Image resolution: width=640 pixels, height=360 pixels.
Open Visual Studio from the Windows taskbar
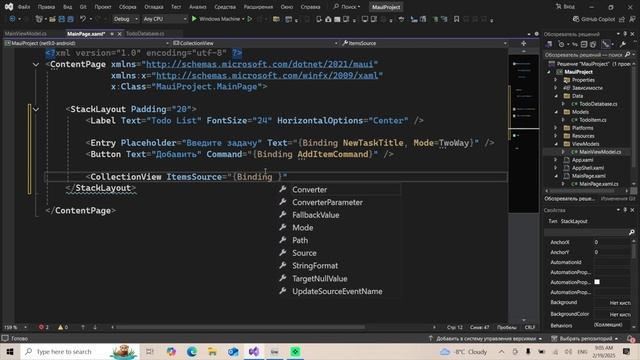(x=253, y=351)
